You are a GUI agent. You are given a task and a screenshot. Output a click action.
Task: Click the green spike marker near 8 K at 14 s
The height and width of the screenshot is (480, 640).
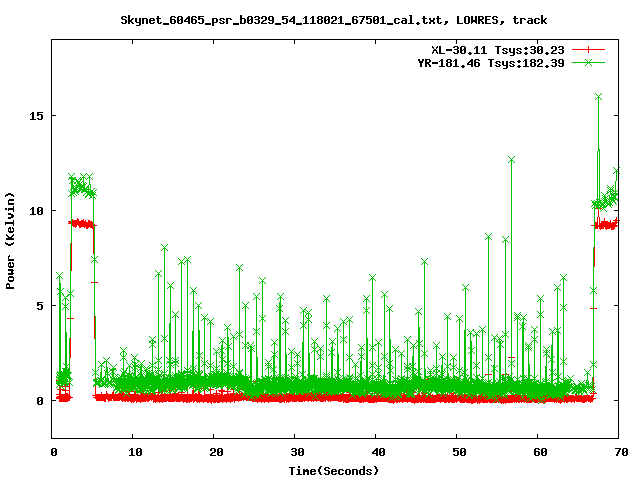[164, 248]
